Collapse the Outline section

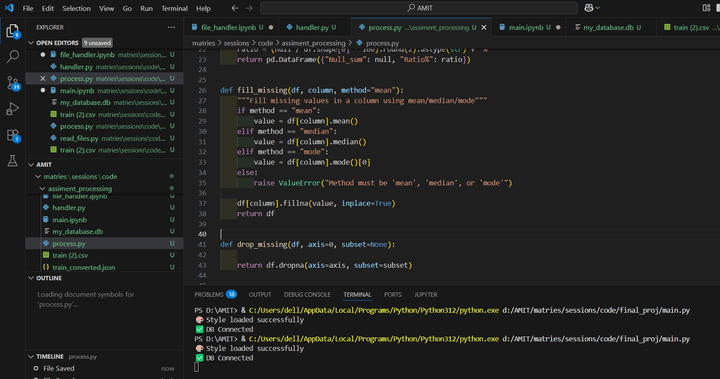[31, 278]
